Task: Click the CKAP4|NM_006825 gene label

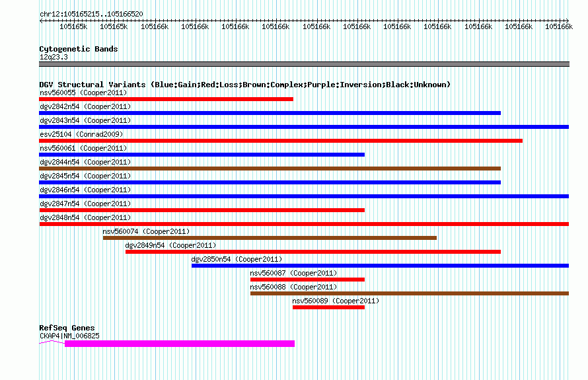Action: (x=70, y=336)
